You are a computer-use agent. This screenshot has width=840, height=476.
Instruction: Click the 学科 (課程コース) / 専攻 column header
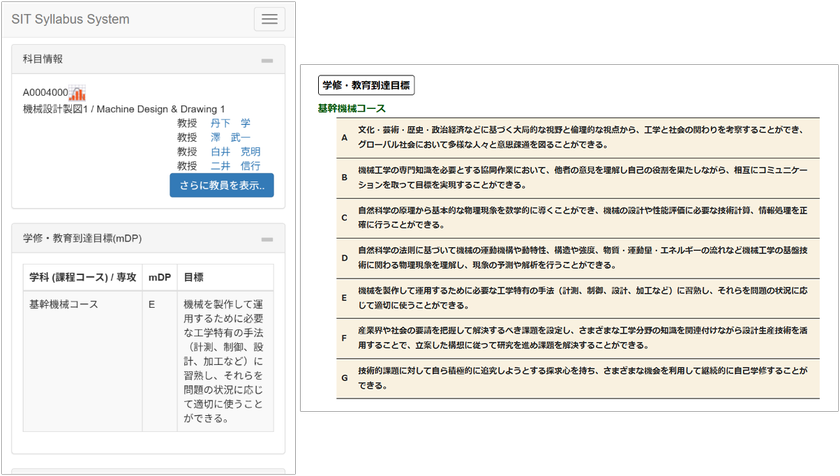point(82,277)
